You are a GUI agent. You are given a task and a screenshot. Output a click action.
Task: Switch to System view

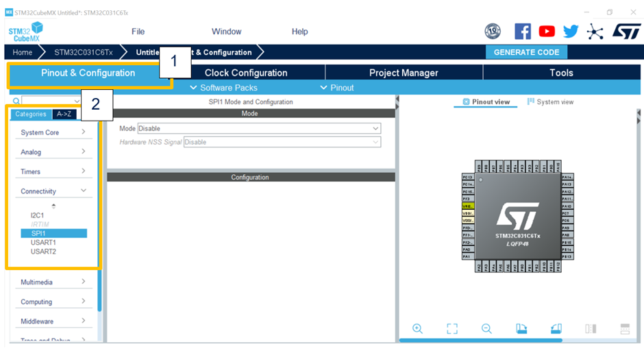click(550, 102)
